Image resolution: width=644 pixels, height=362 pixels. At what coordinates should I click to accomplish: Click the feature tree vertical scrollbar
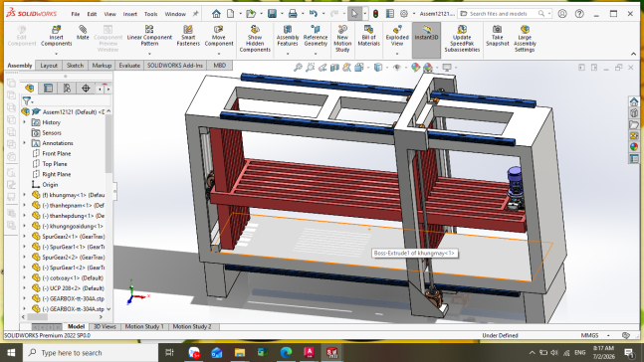108,143
